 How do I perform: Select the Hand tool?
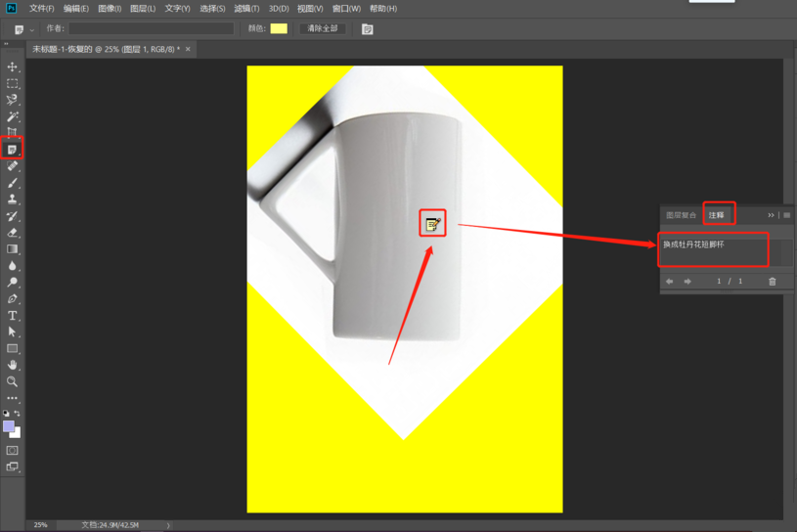tap(13, 365)
